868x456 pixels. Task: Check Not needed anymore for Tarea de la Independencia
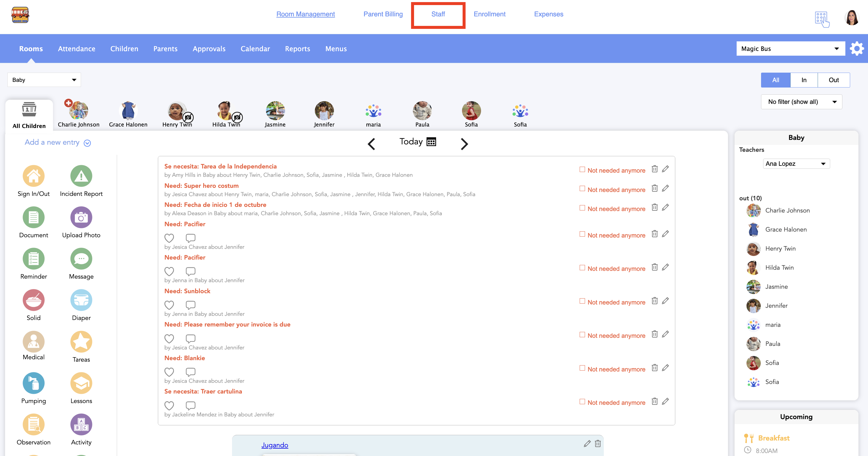click(582, 169)
